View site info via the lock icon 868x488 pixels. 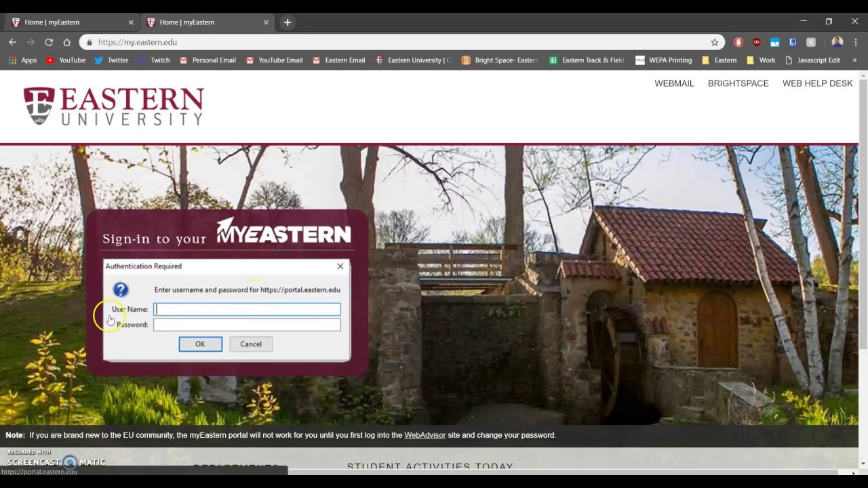click(x=89, y=42)
